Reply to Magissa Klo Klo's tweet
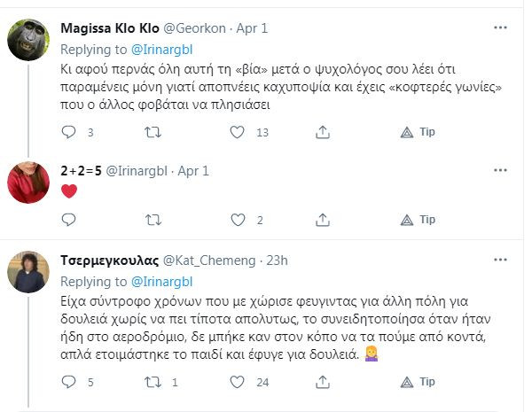This screenshot has height=412, width=532. coord(68,133)
